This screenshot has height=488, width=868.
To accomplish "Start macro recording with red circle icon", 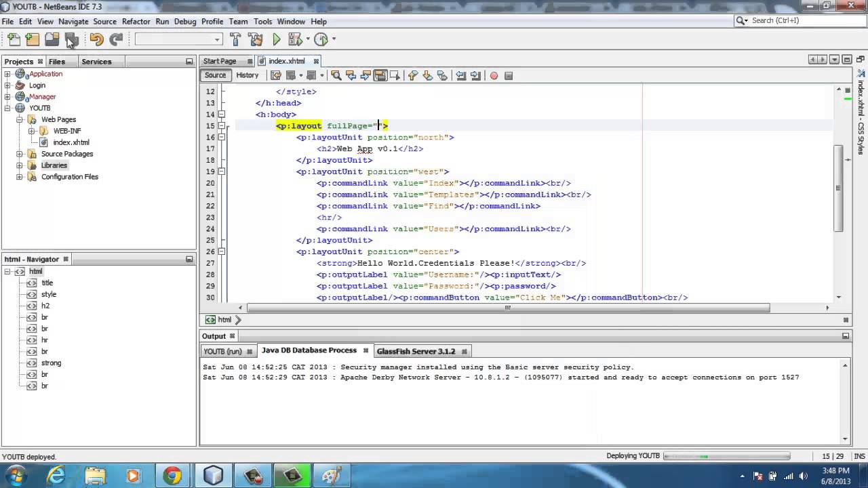I will 494,75.
